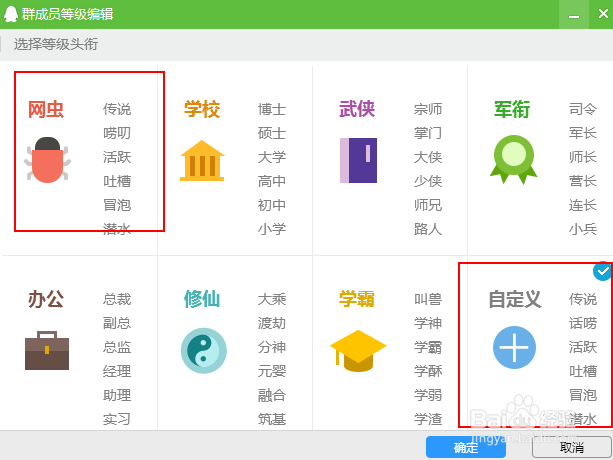Screen dimensions: 613x460
Task: Click the 宗师 level in 武侠
Action: (428, 109)
